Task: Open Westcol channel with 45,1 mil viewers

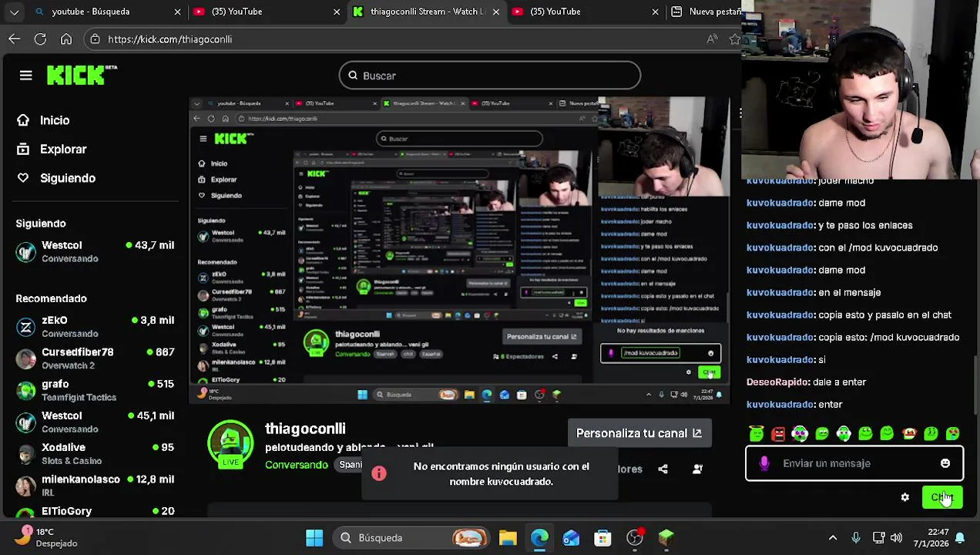Action: pyautogui.click(x=96, y=422)
